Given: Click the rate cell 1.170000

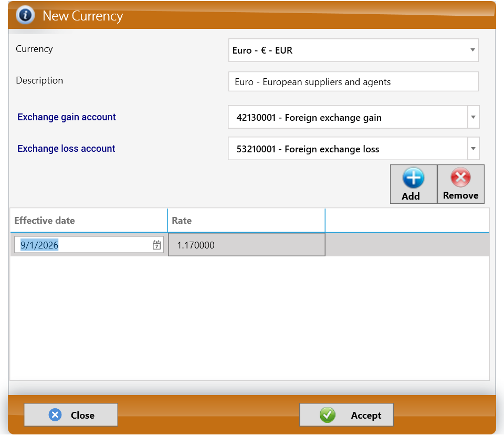Looking at the screenshot, I should click(x=247, y=245).
